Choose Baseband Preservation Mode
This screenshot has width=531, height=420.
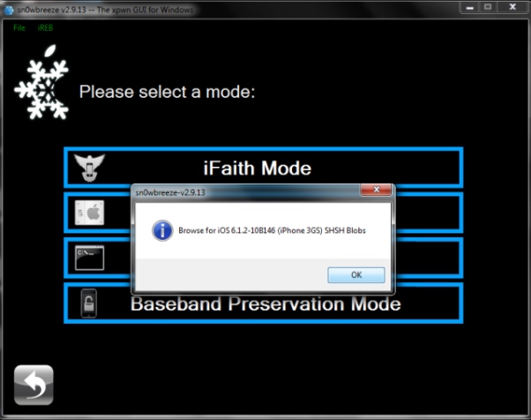(263, 304)
